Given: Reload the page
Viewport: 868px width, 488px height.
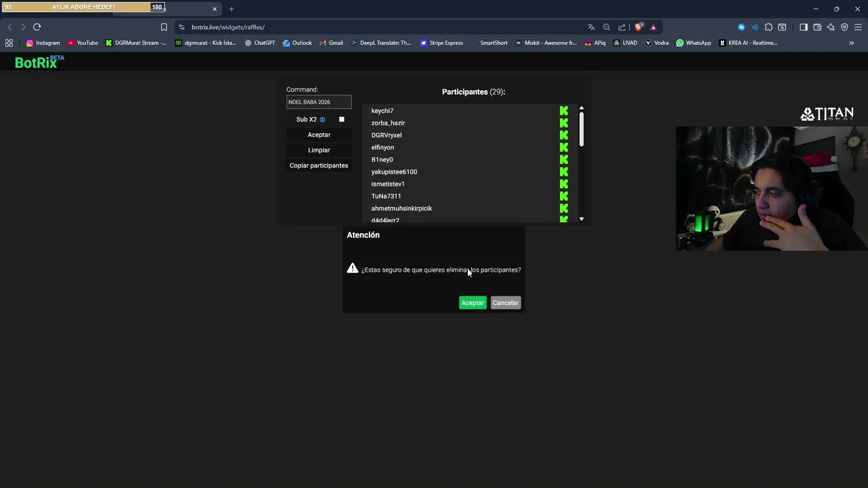Looking at the screenshot, I should 37,27.
